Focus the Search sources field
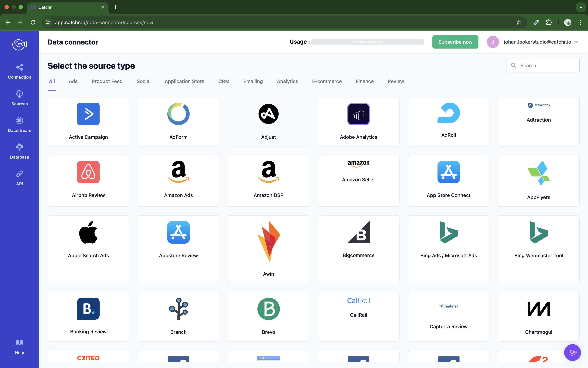588x368 pixels. (x=542, y=66)
